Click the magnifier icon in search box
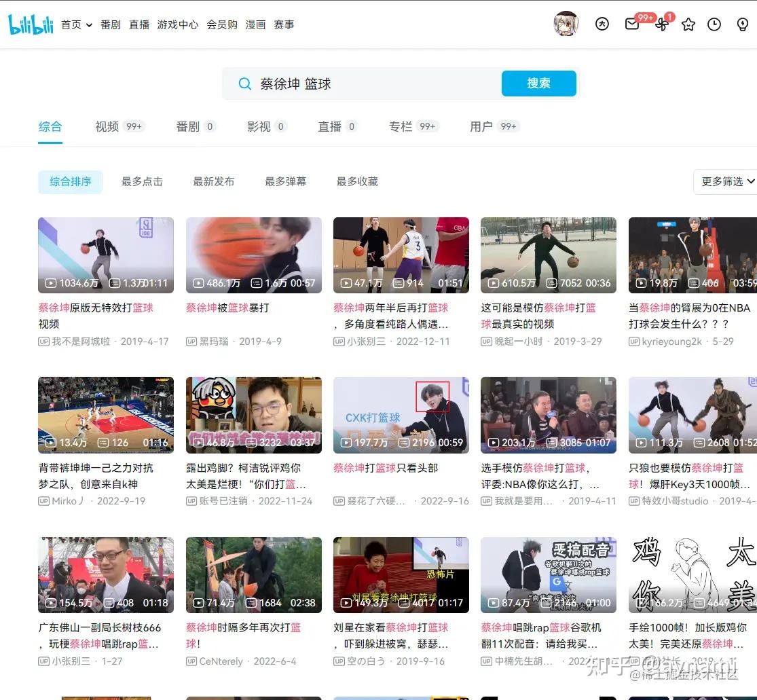Image resolution: width=757 pixels, height=700 pixels. pos(245,84)
